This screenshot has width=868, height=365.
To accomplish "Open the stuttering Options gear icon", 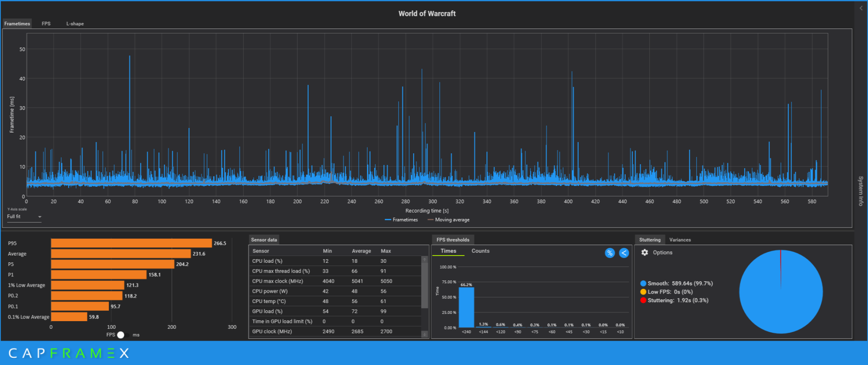I will [645, 252].
